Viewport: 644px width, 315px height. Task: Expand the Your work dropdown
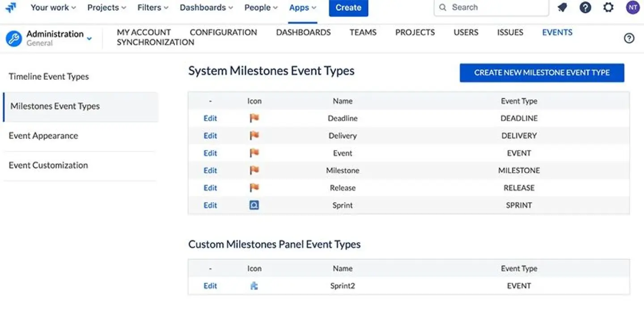pos(53,8)
